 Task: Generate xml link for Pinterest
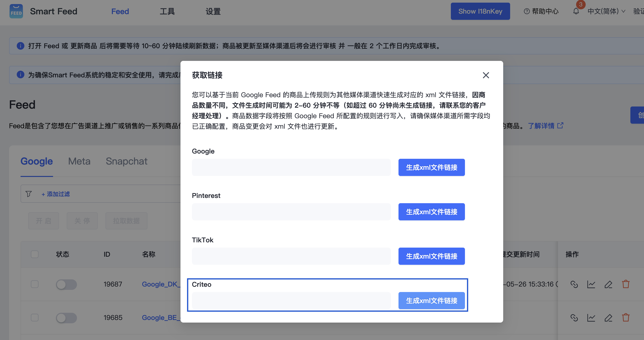431,212
